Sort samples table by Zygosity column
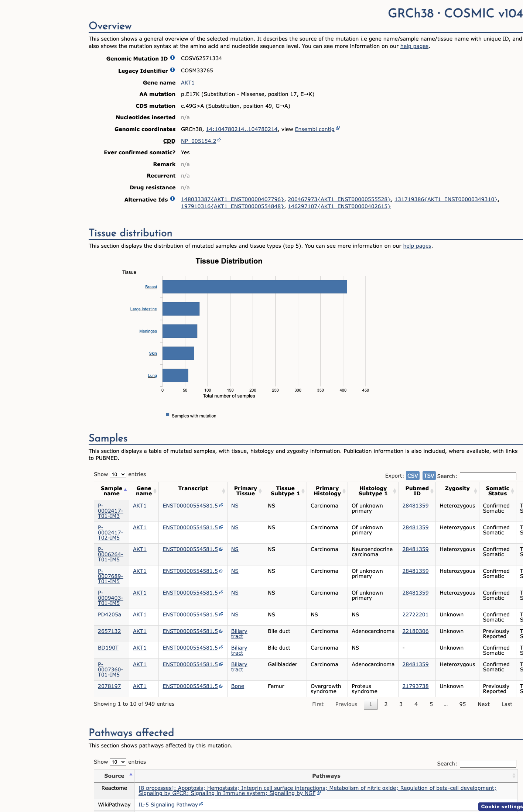 click(x=457, y=491)
